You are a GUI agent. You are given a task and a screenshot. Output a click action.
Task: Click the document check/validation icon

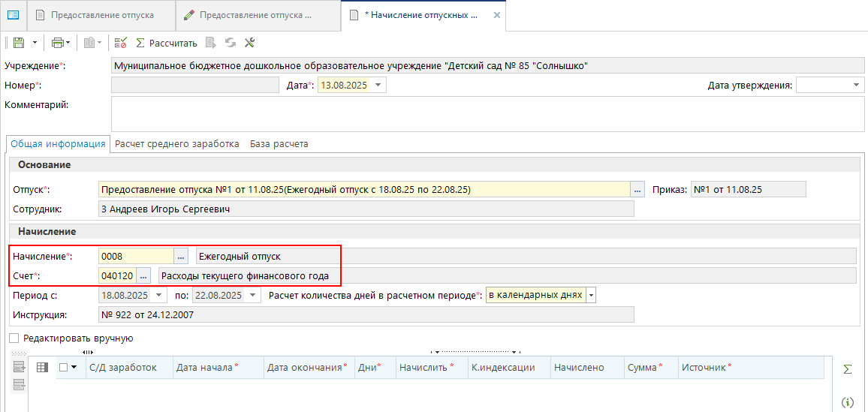pyautogui.click(x=120, y=43)
